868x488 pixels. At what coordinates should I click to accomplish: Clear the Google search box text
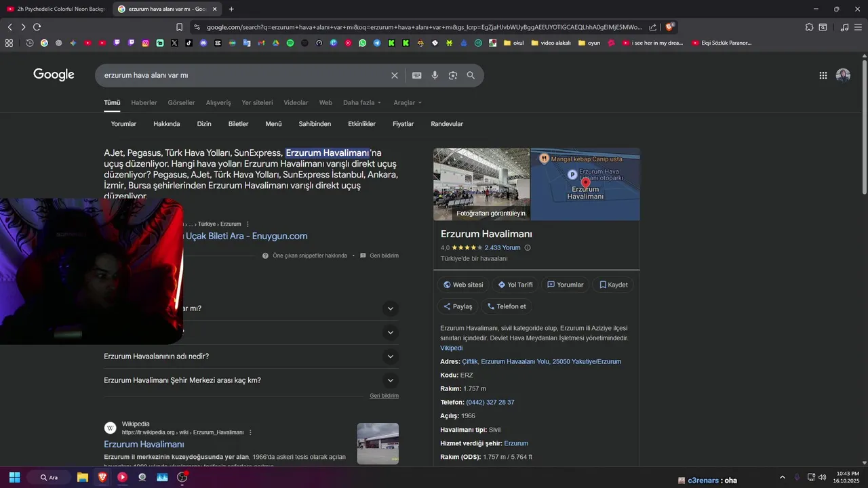click(395, 75)
